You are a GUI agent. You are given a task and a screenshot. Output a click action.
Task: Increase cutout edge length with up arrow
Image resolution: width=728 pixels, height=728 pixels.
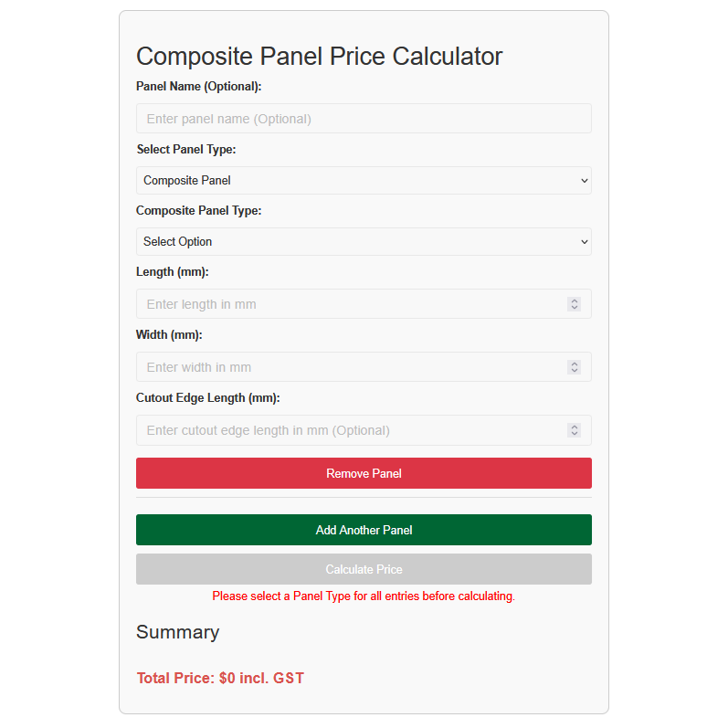coord(575,427)
